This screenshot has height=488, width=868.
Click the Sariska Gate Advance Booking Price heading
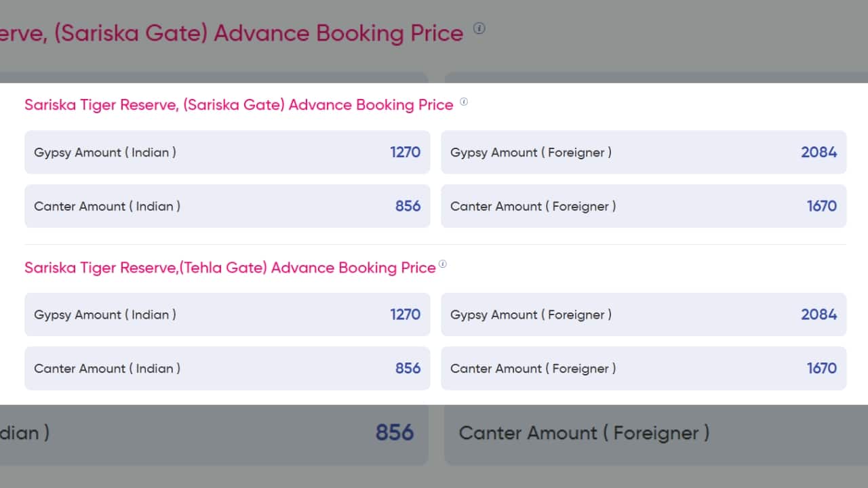(239, 105)
